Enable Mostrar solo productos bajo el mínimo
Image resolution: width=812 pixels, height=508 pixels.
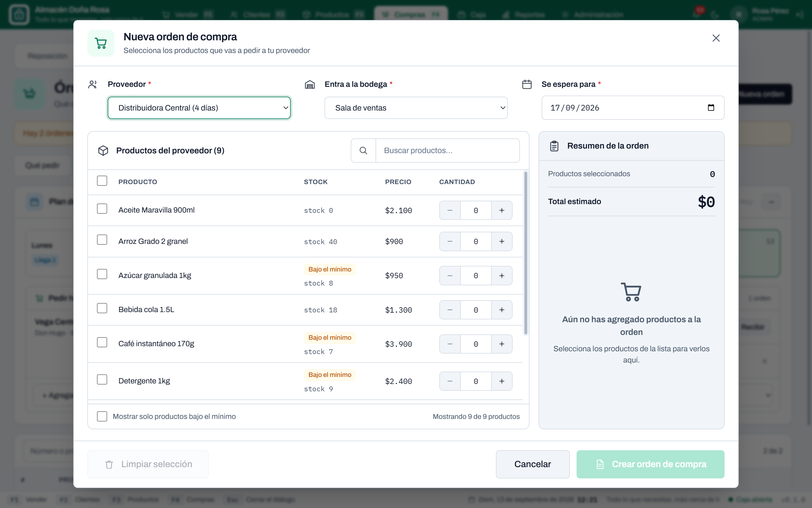(102, 417)
